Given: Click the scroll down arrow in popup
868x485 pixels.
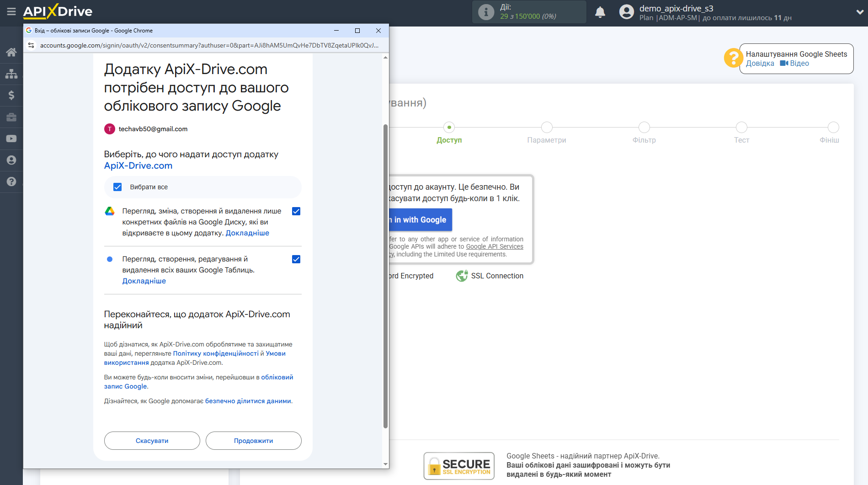Looking at the screenshot, I should click(385, 464).
